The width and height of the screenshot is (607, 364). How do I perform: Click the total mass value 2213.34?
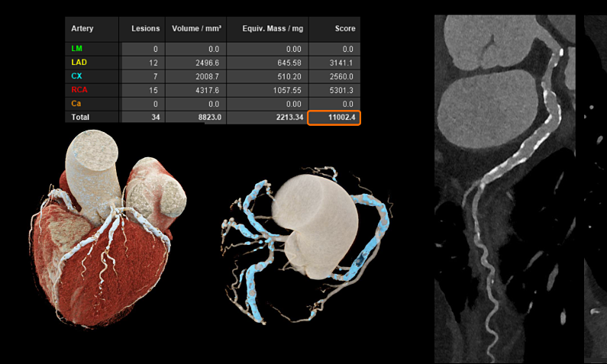coord(289,118)
